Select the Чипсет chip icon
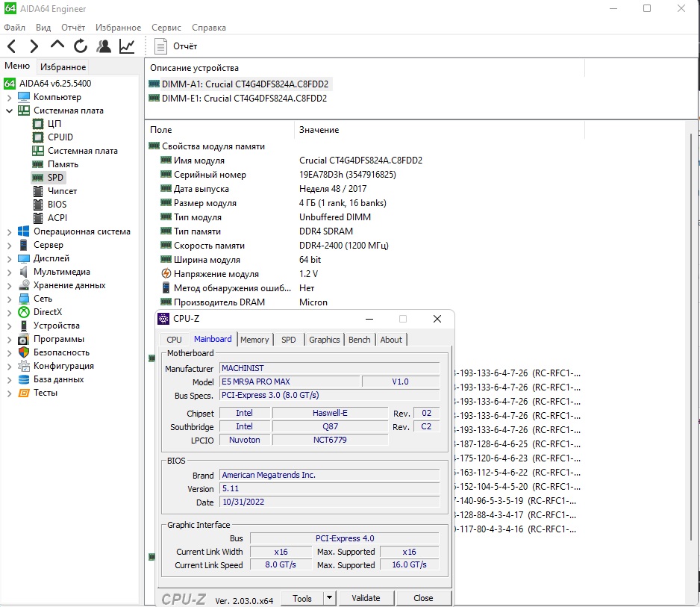The height and width of the screenshot is (607, 700). (38, 191)
